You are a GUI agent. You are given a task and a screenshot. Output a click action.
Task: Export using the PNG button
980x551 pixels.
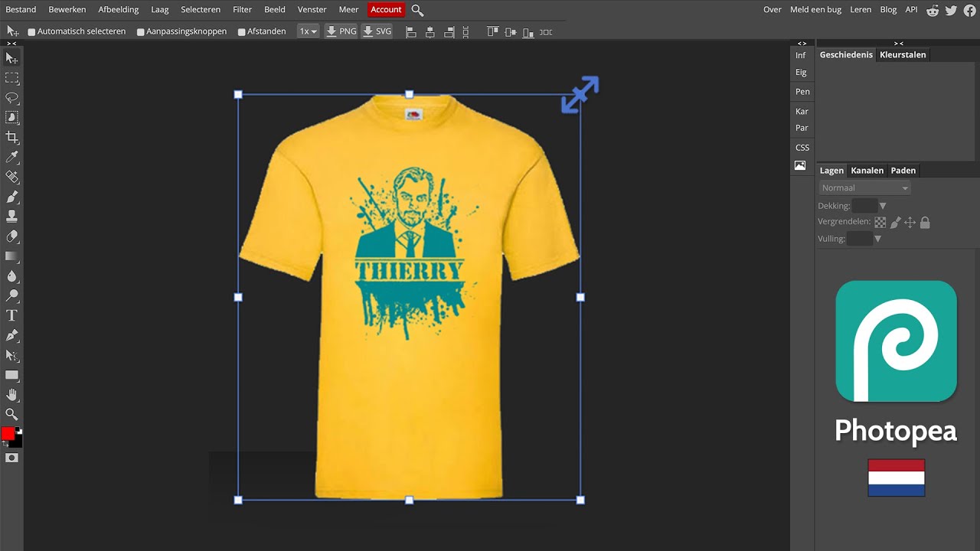pos(341,31)
